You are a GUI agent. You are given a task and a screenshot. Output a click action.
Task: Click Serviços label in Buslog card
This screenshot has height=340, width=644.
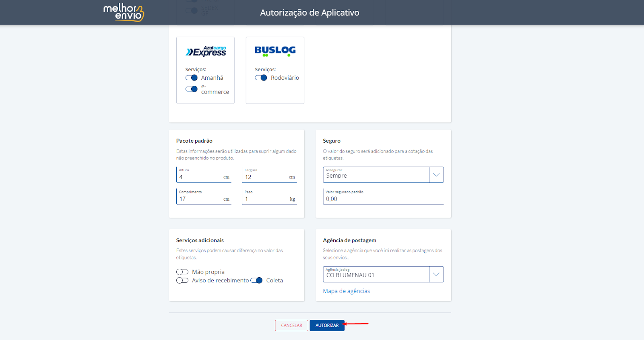coord(265,70)
